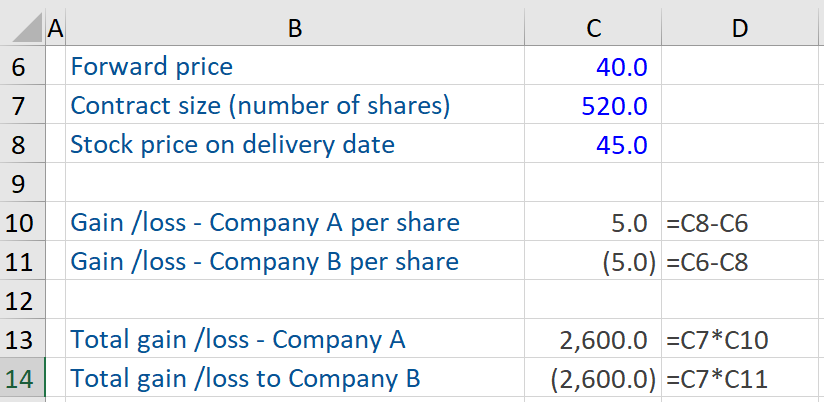Select row 9 header

(22, 183)
